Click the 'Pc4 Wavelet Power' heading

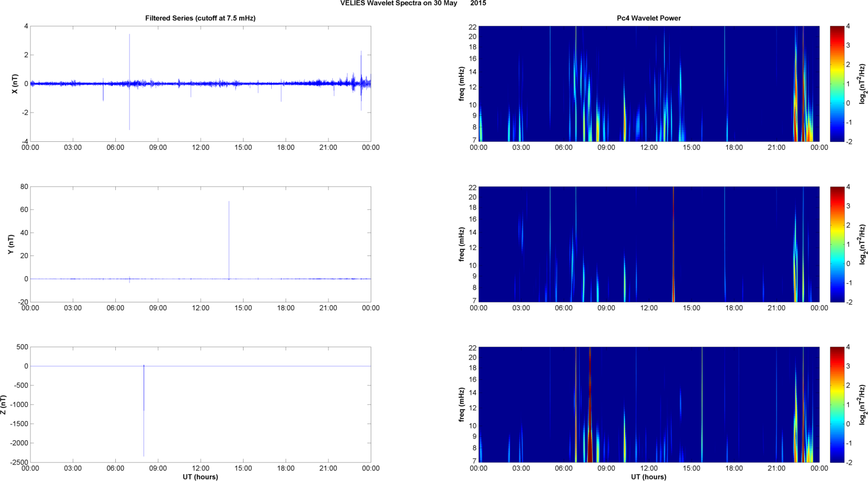(648, 18)
